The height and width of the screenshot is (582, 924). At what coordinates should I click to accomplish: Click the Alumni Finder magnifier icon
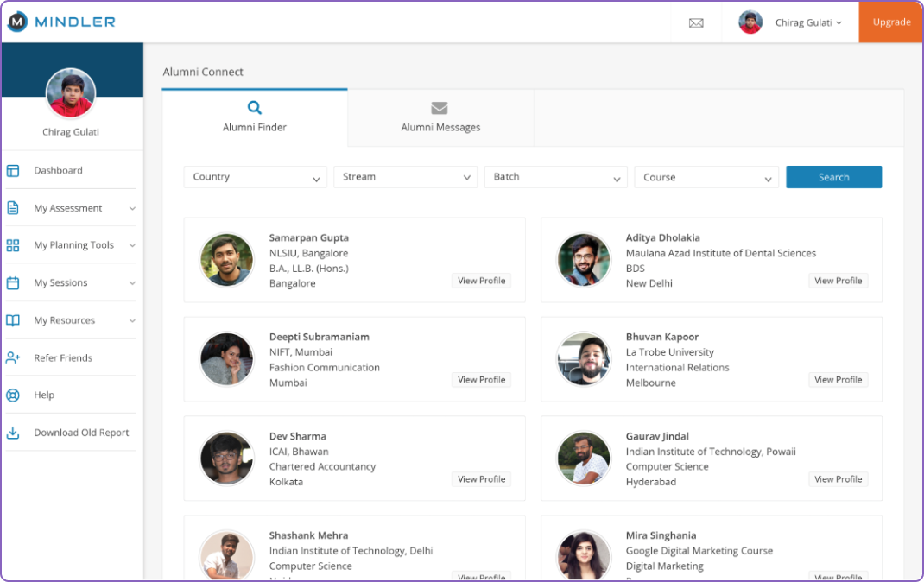tap(255, 108)
